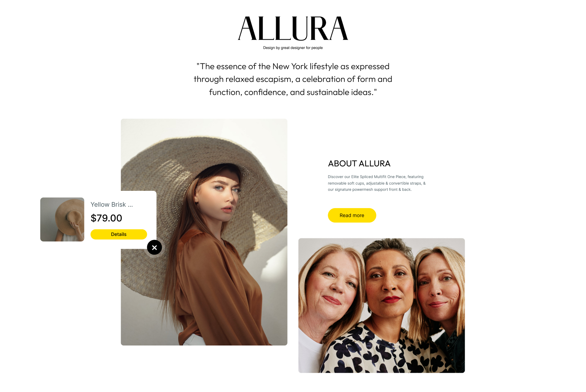Select the New York lifestyle quote text
The width and height of the screenshot is (586, 392).
[293, 79]
